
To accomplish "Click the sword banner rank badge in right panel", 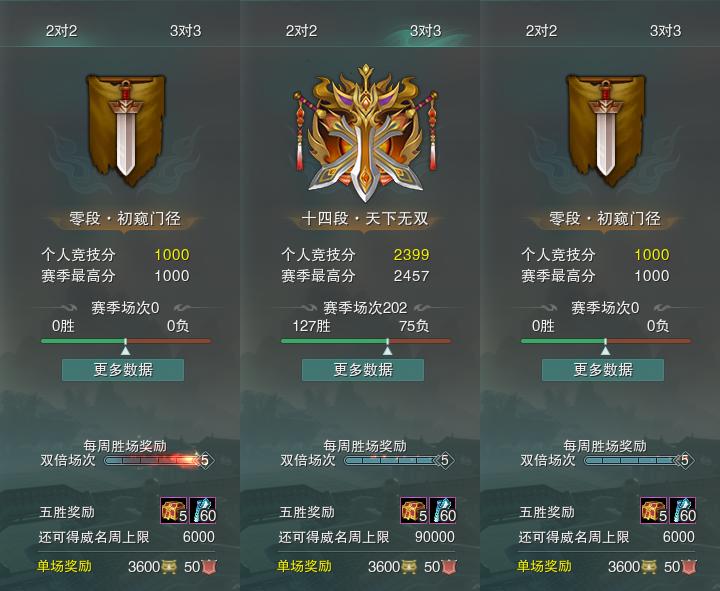I will tap(606, 130).
